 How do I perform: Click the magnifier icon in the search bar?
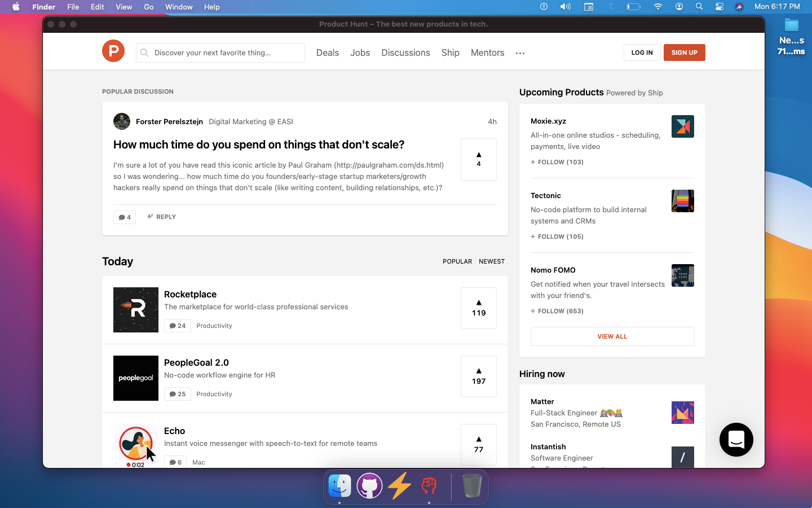[x=144, y=52]
